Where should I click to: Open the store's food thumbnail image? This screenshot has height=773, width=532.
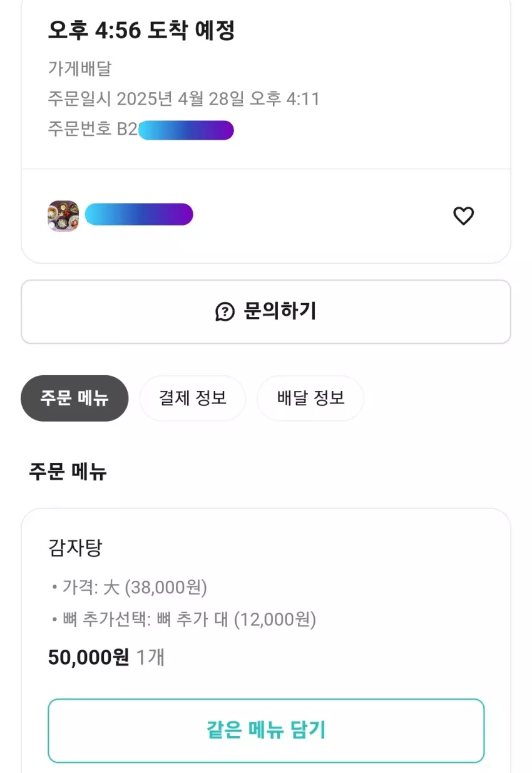pyautogui.click(x=63, y=216)
